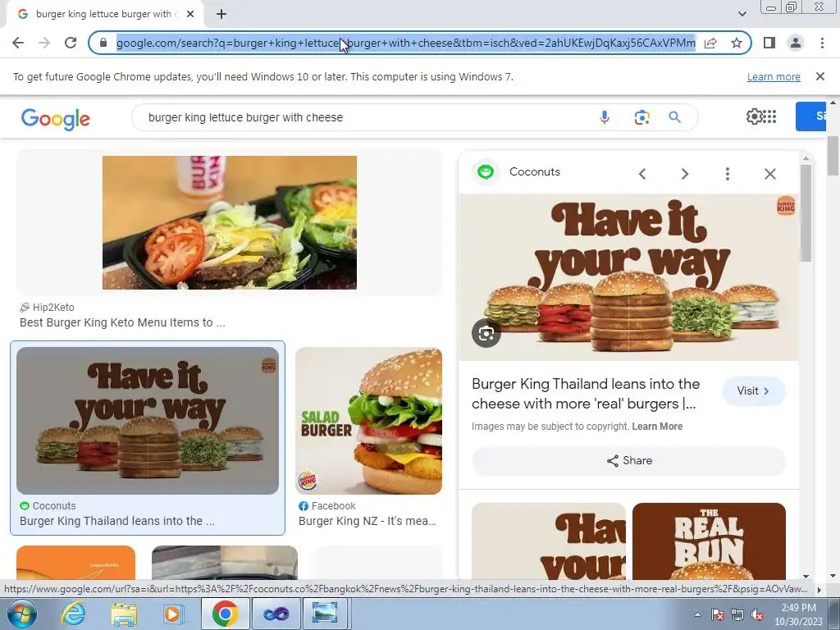The image size is (840, 630).
Task: Switch to Chrome in the taskbar
Action: (225, 614)
